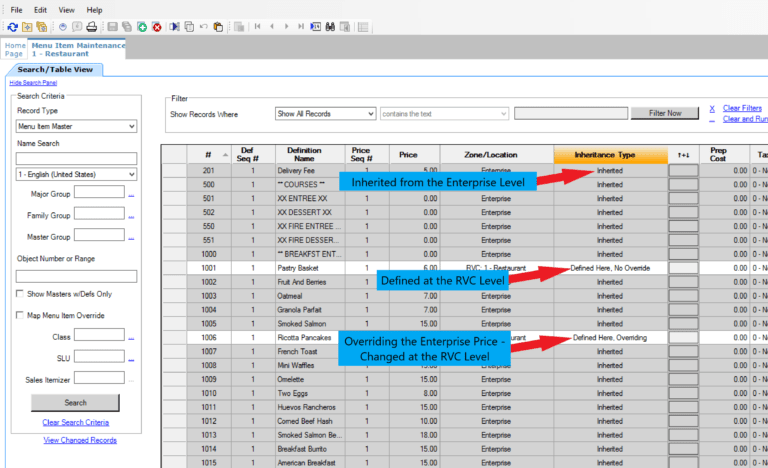Select Menu Item Maintenance Restaurant tab

tap(77, 49)
